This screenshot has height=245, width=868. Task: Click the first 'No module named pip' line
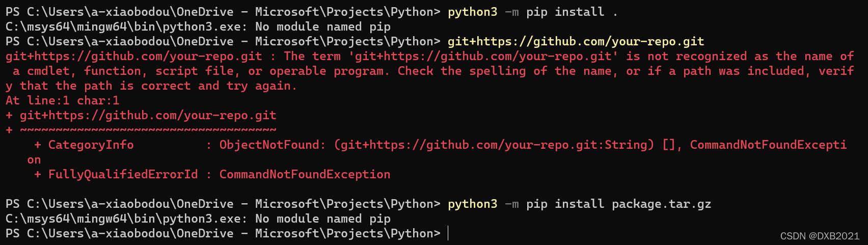pos(323,26)
